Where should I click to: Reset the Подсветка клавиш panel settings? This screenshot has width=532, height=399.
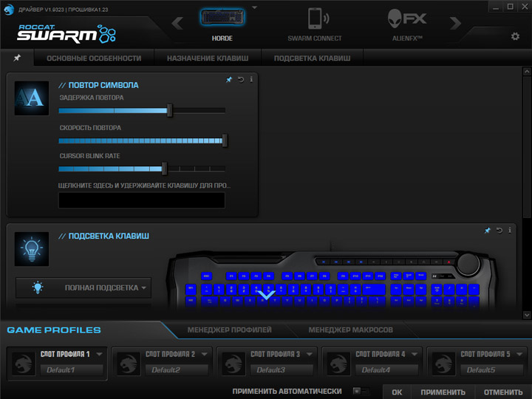click(x=499, y=231)
